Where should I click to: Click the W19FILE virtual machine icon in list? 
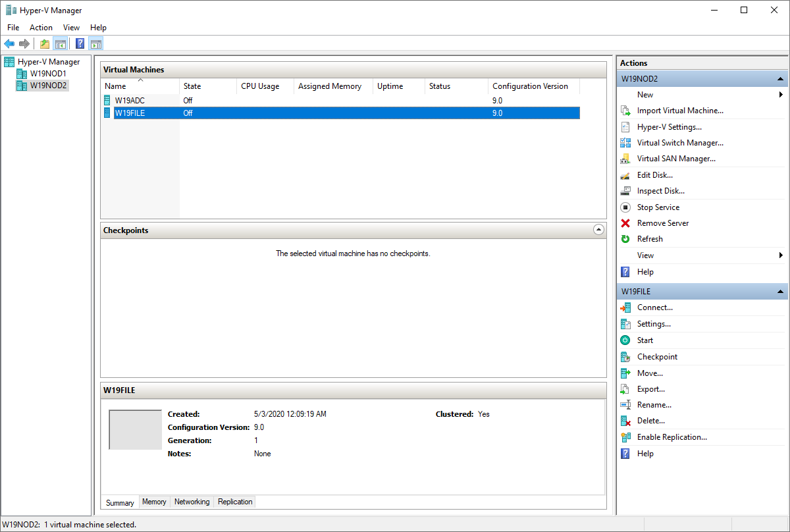pos(108,113)
